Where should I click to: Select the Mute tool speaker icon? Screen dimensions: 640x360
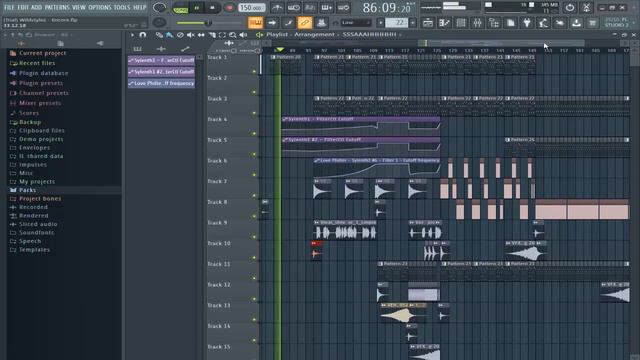click(x=191, y=35)
